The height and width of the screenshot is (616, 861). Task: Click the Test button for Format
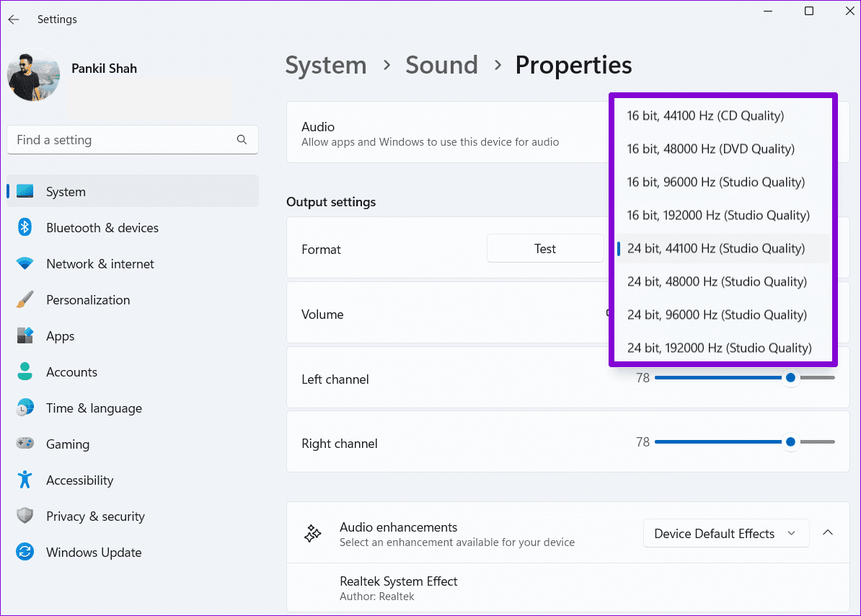click(544, 249)
